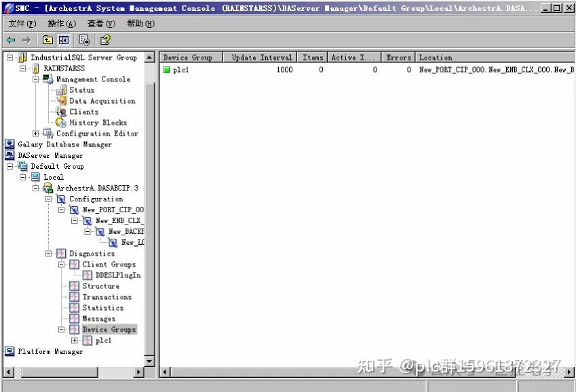
Task: Open the 查看(V) menu
Action: click(101, 24)
